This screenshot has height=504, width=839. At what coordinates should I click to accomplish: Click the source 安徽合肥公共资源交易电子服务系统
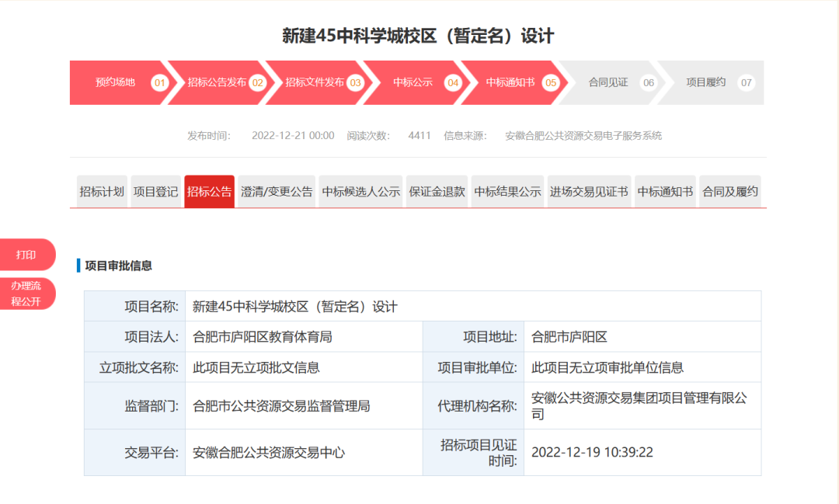click(x=583, y=136)
